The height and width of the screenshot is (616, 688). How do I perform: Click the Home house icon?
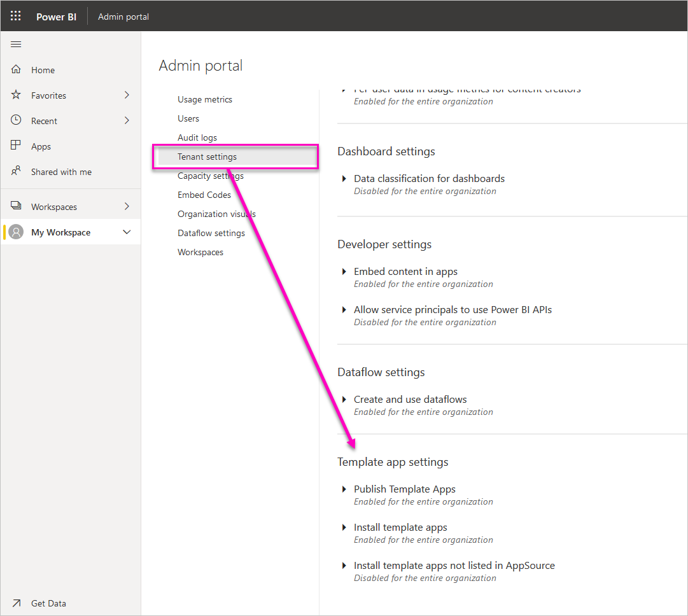pos(16,69)
